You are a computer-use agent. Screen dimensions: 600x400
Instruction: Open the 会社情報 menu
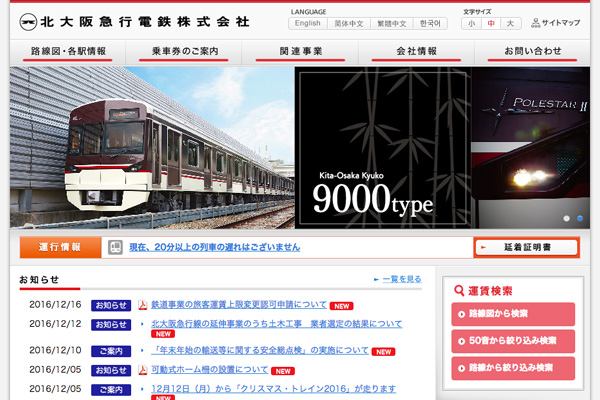click(x=416, y=52)
